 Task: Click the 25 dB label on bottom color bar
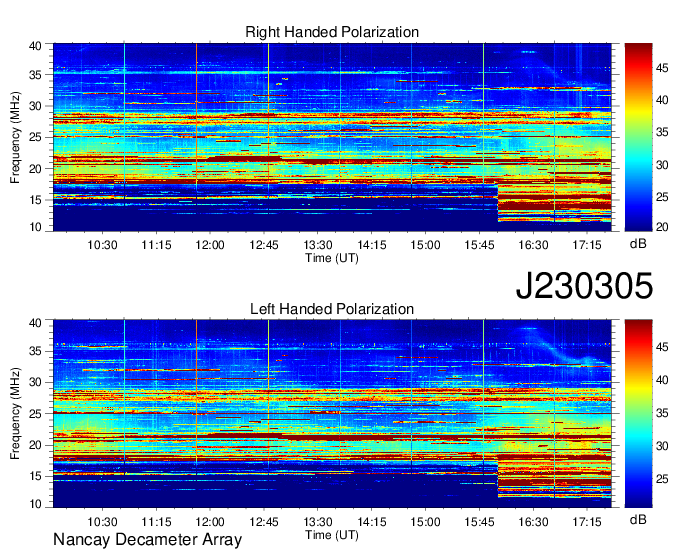pyautogui.click(x=662, y=479)
